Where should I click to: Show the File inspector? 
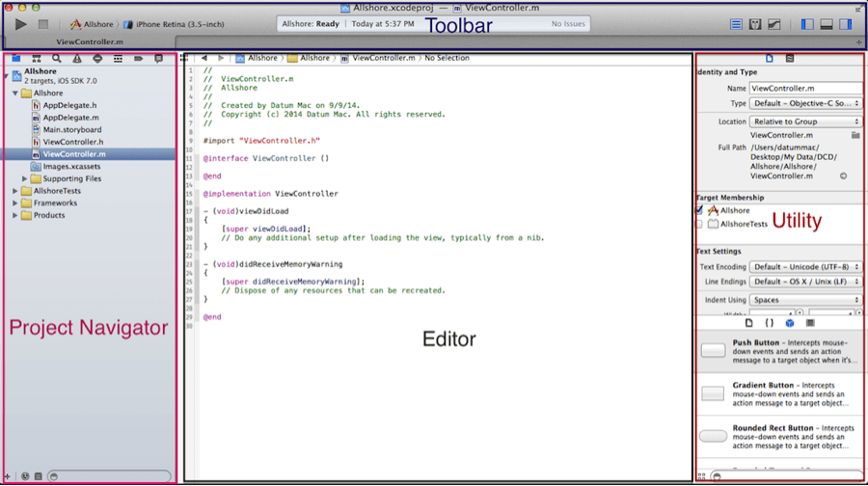tap(770, 58)
